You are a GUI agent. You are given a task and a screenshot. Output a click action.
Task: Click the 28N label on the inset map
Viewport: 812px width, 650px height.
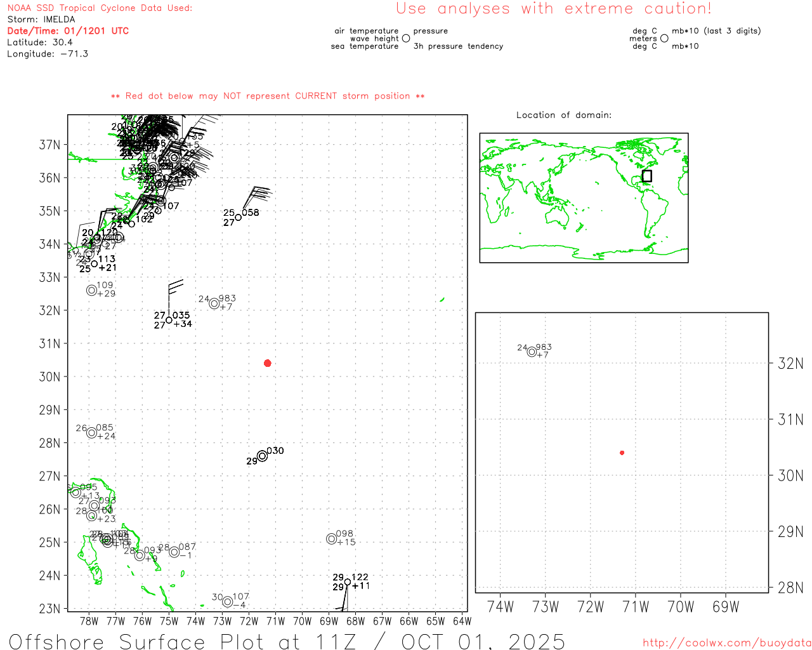pyautogui.click(x=790, y=588)
